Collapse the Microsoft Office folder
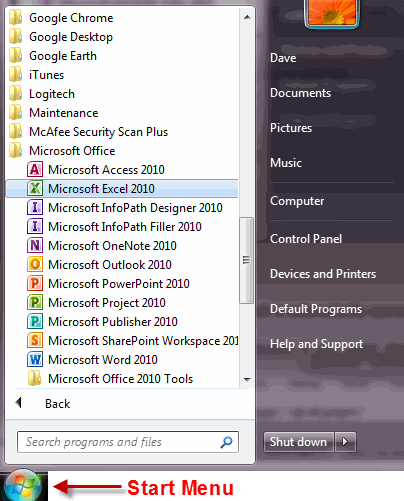Viewport: 404px width, 501px height. pyautogui.click(x=62, y=151)
